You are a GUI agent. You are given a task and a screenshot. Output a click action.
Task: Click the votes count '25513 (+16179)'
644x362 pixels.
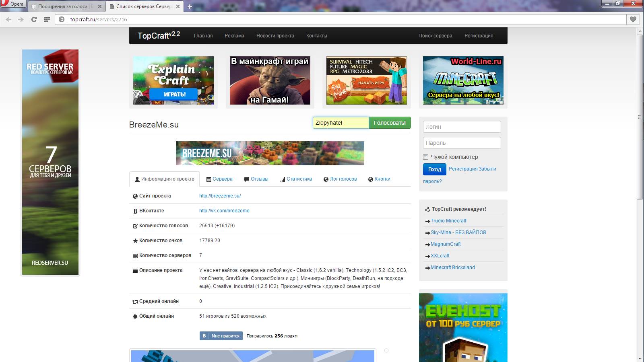(x=217, y=226)
